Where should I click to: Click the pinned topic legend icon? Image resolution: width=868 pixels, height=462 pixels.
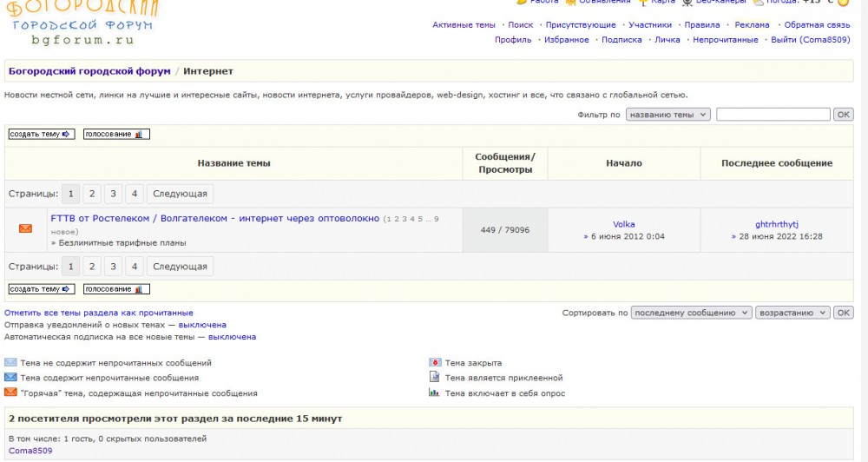pyautogui.click(x=435, y=378)
